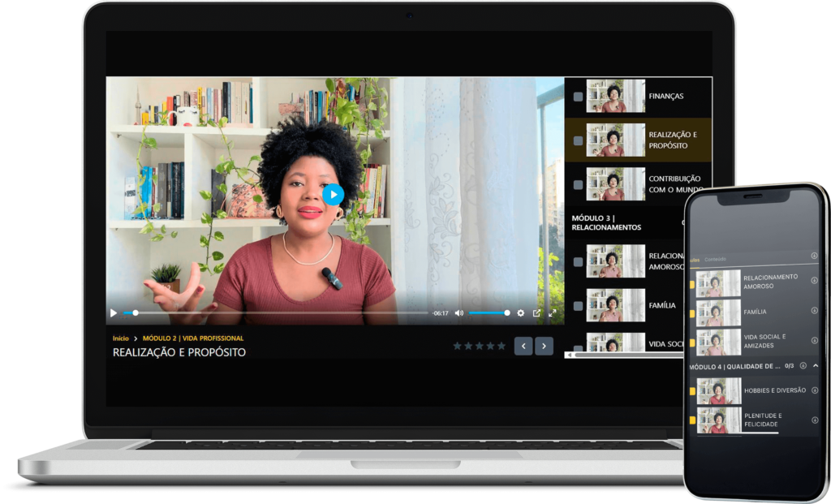
Task: Mute the video with the speaker icon
Action: [459, 313]
